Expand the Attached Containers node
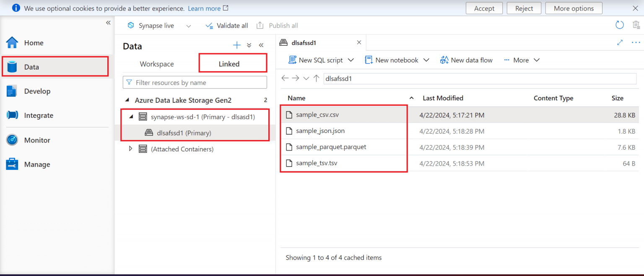The height and width of the screenshot is (276, 644). (130, 149)
